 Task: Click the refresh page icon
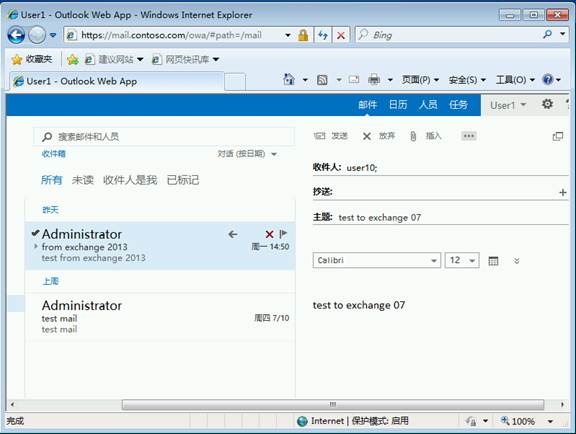tap(323, 35)
